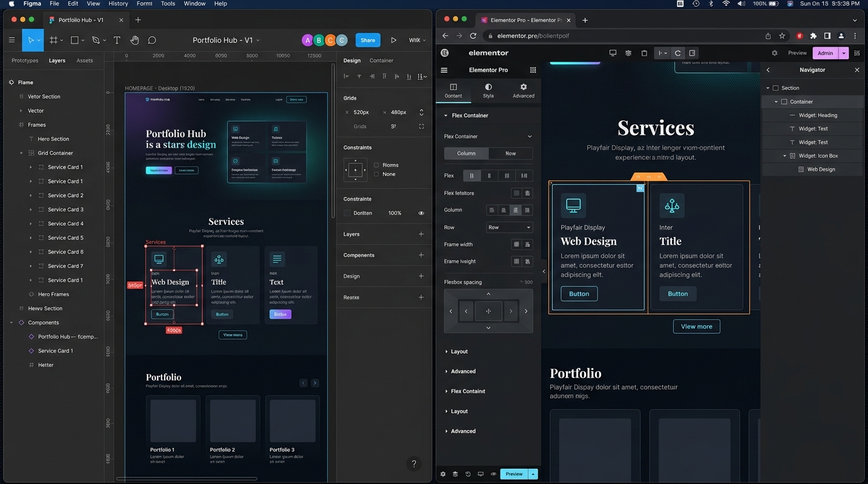868x484 pixels.
Task: Open the Figma main menu hamburger
Action: click(x=11, y=40)
